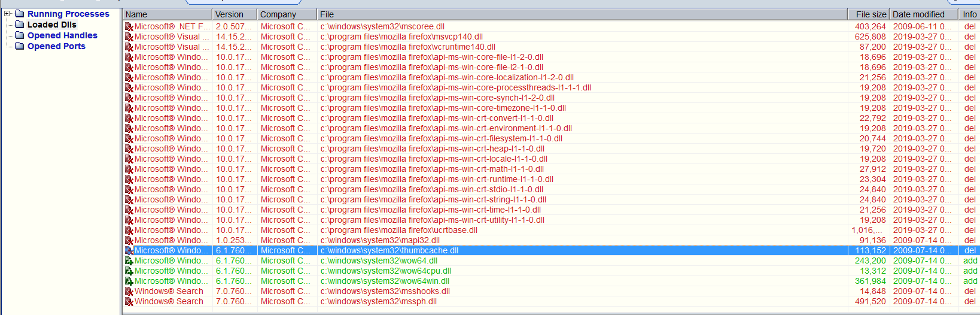Click file size 403,264 cell
The image size is (980, 315).
coord(870,26)
